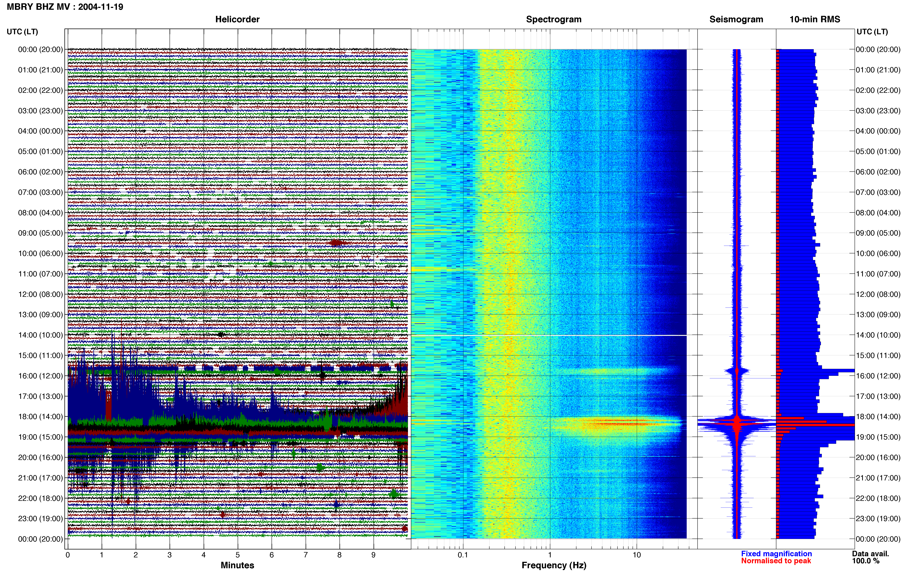Select the Helicorder panel heading

pos(237,19)
